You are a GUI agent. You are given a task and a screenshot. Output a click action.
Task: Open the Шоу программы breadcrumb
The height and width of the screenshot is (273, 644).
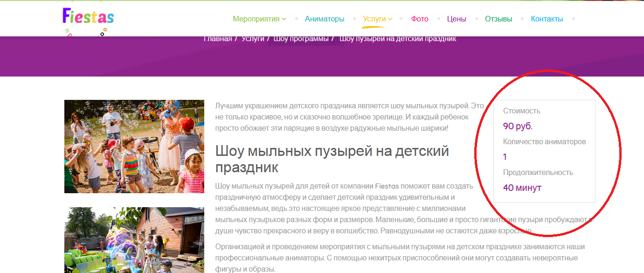(x=301, y=39)
